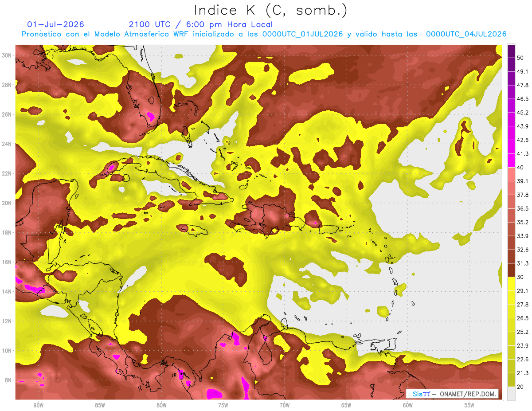532x411 pixels.
Task: Click the '40' legend value
Action: (520, 168)
